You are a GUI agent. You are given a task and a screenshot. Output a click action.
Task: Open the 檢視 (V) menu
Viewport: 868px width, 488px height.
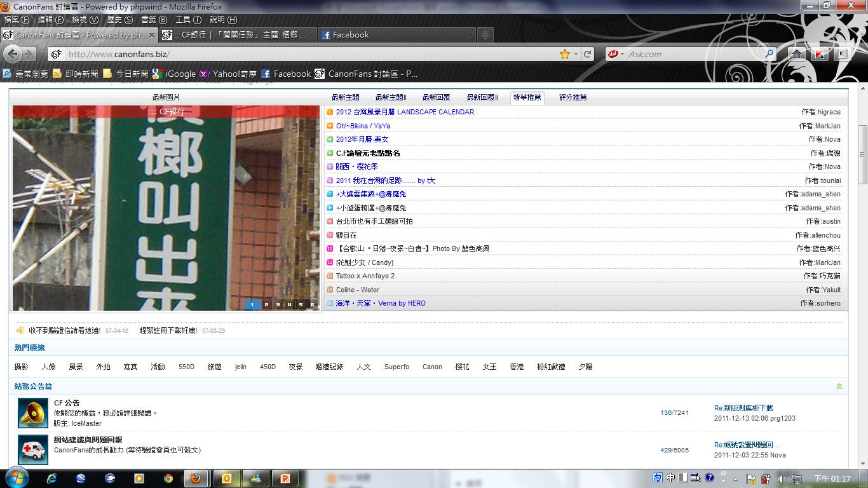[x=85, y=20]
